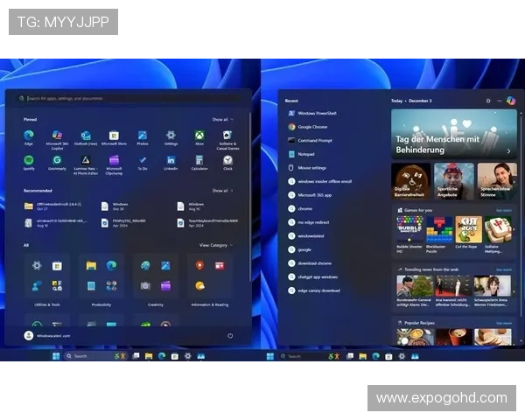Click the power button in Start menu
Screen dimensions: 525x420
pos(230,335)
